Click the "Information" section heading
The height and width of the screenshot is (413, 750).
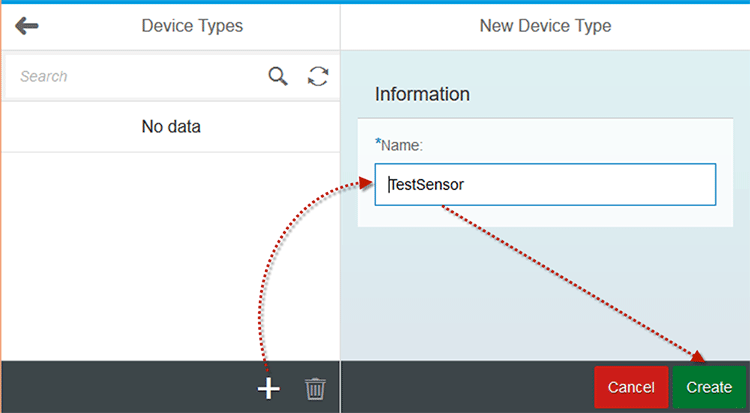pos(422,94)
